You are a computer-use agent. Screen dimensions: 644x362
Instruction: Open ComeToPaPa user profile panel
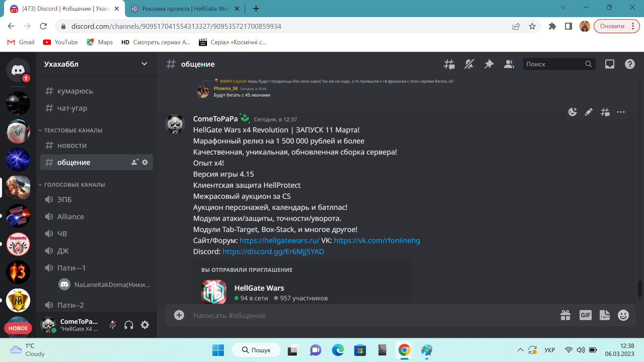point(70,325)
